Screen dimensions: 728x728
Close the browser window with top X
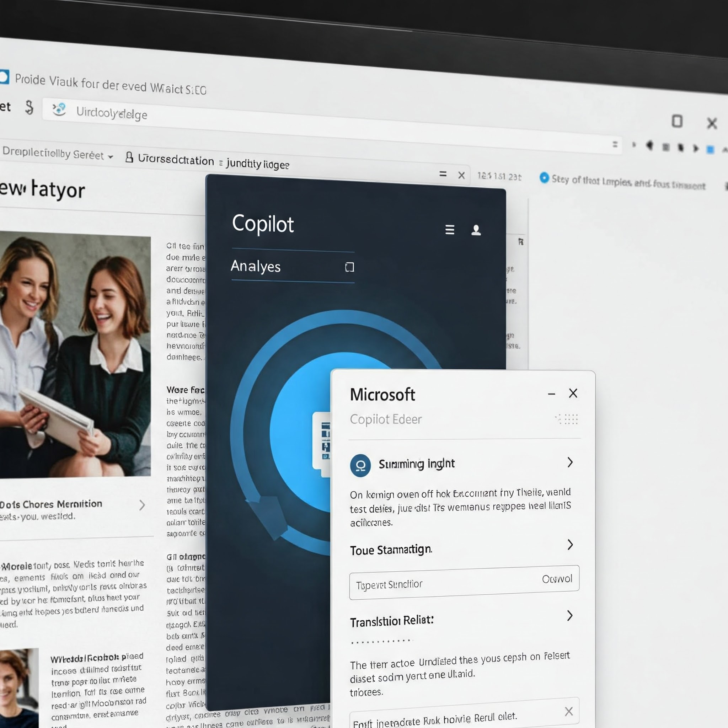point(711,123)
